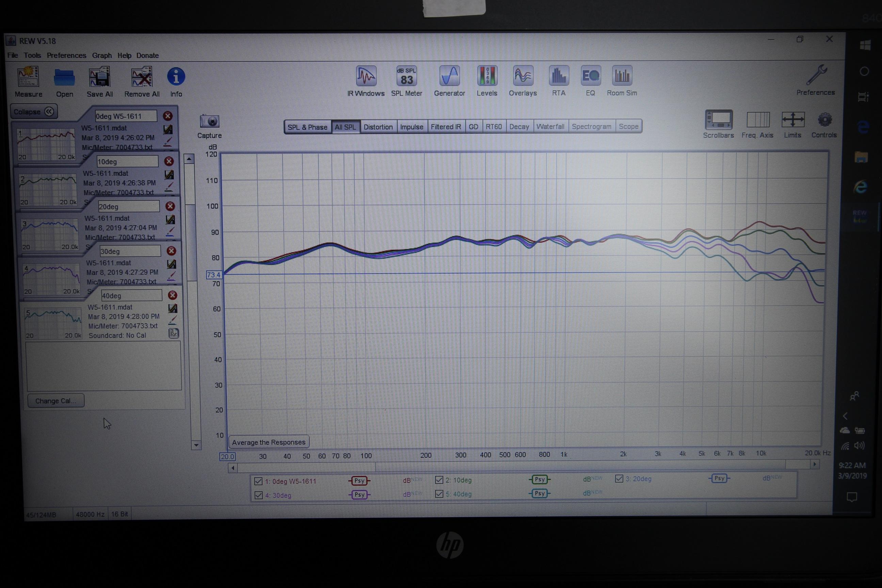Viewport: 882px width, 588px height.
Task: Uncheck trace 1: 0deg W5-1611
Action: [x=258, y=481]
